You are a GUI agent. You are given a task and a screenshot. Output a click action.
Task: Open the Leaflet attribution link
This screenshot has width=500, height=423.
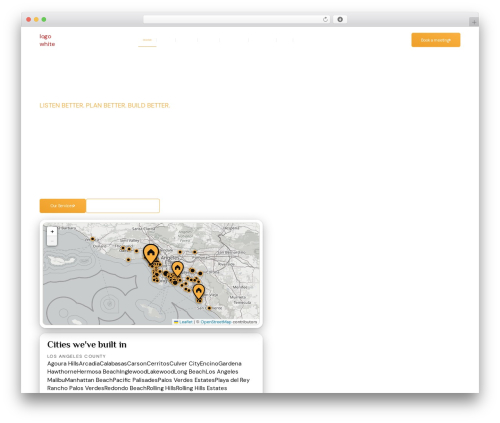(186, 322)
